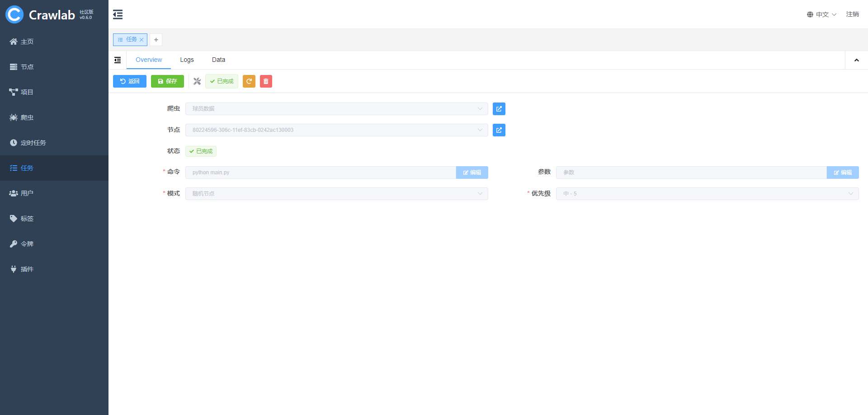The height and width of the screenshot is (415, 868).
Task: Open the 标签 tags section
Action: tap(54, 219)
